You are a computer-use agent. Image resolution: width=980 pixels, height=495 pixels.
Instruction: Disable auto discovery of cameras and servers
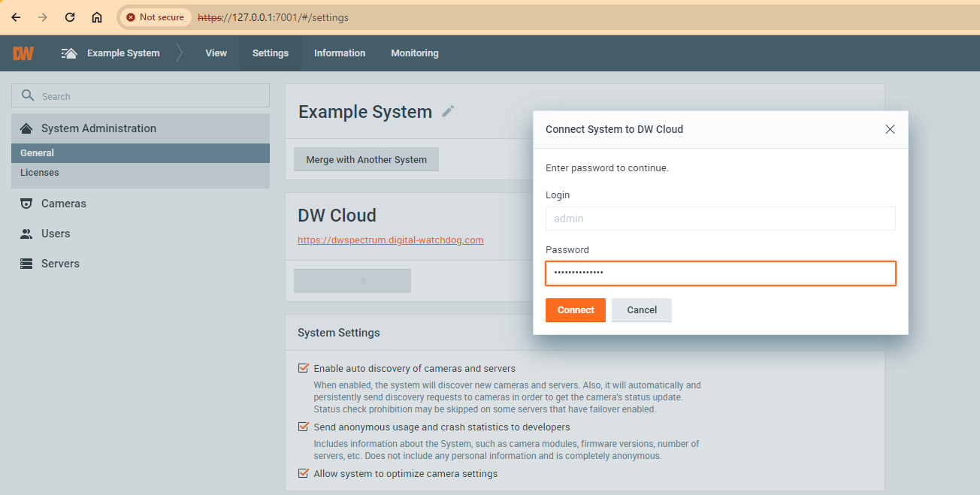[304, 368]
